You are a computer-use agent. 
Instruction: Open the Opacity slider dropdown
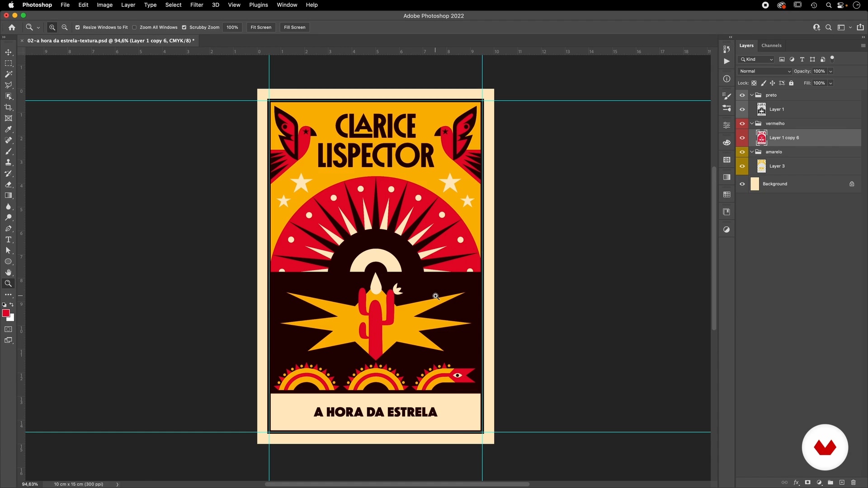(x=830, y=71)
